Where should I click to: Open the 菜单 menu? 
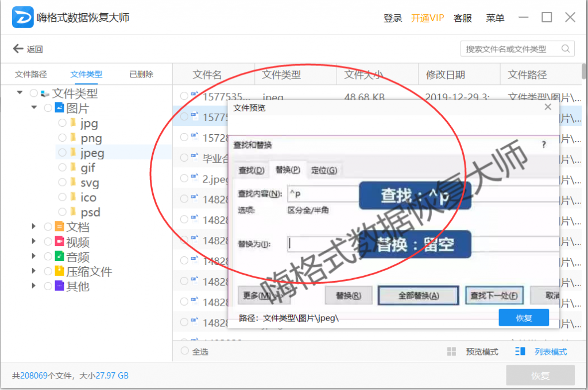point(495,18)
